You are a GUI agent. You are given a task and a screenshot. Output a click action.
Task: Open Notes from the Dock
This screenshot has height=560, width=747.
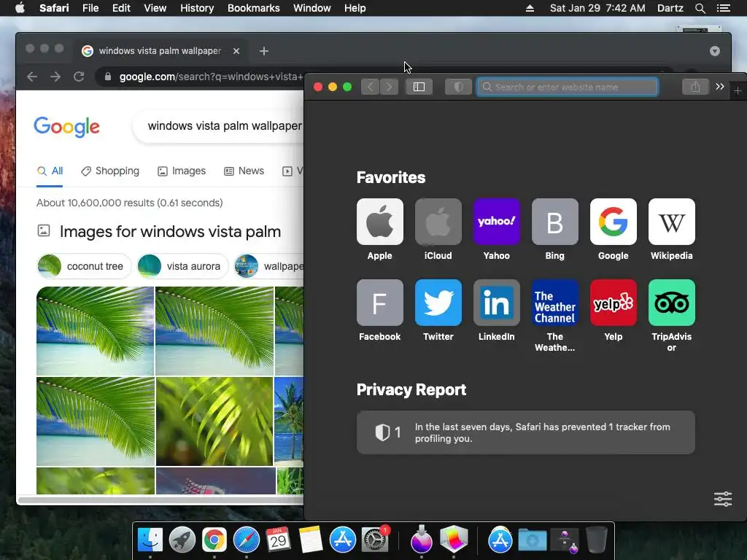[311, 540]
